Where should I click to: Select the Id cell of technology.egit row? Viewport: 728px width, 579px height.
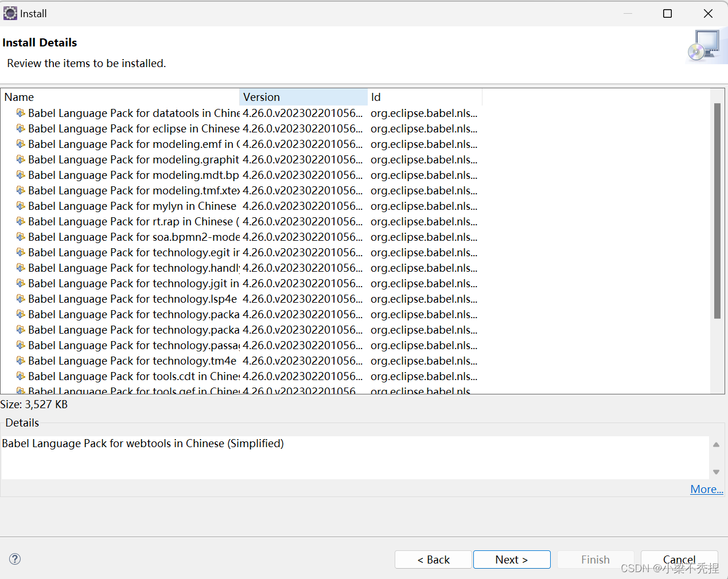click(x=424, y=252)
